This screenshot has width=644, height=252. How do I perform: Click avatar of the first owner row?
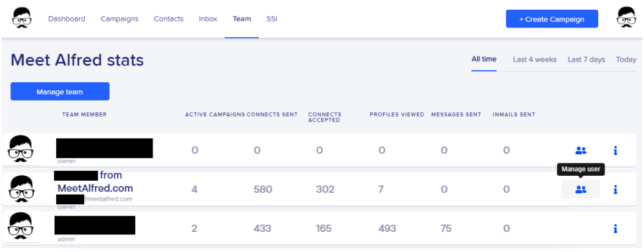click(x=21, y=149)
